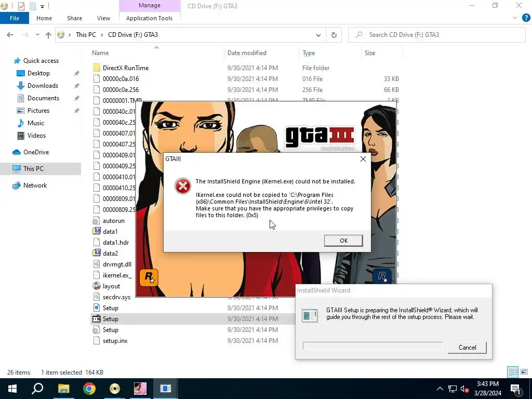The height and width of the screenshot is (399, 532).
Task: Open the Home ribbon tab
Action: (x=44, y=18)
